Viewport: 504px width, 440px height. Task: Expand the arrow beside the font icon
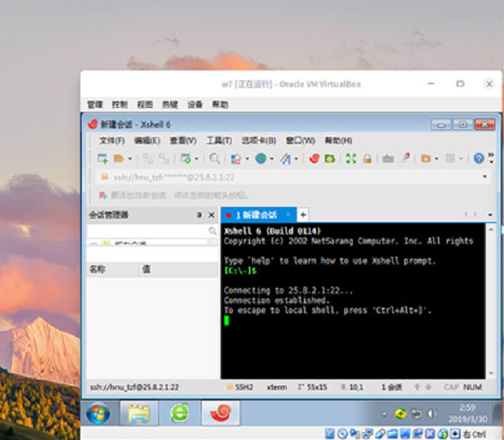point(296,159)
